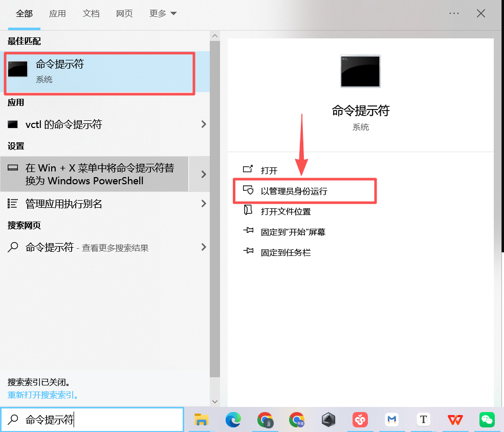Choose 以管理员身份运行
This screenshot has width=504, height=432.
294,191
